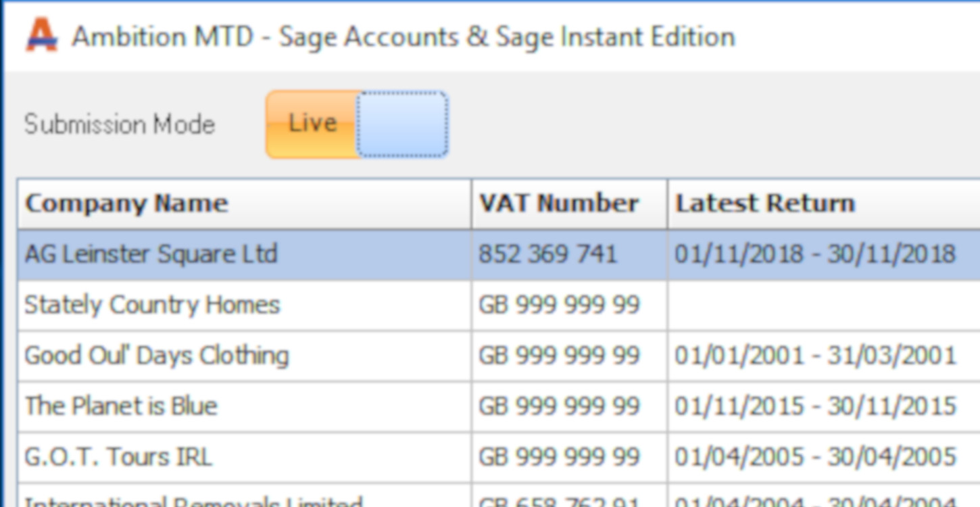The height and width of the screenshot is (507, 980).
Task: Toggle the Live submission mode switch
Action: click(356, 125)
